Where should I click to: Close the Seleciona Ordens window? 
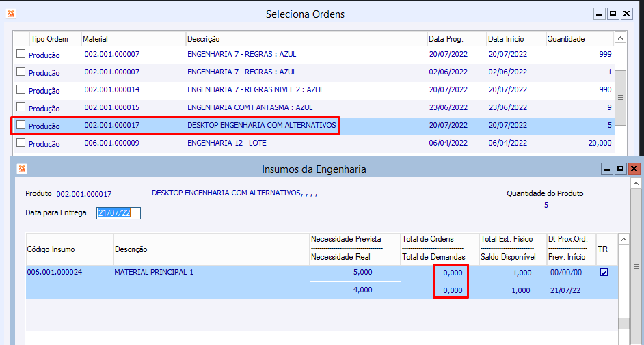(626, 14)
